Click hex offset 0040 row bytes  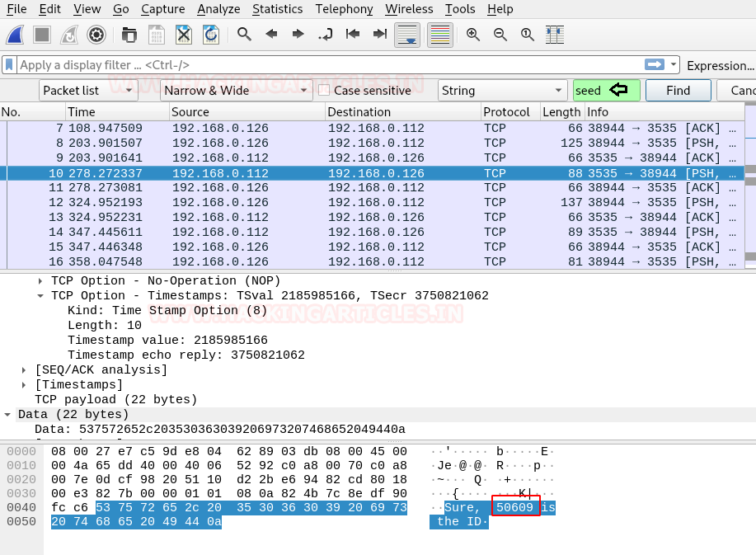point(229,507)
